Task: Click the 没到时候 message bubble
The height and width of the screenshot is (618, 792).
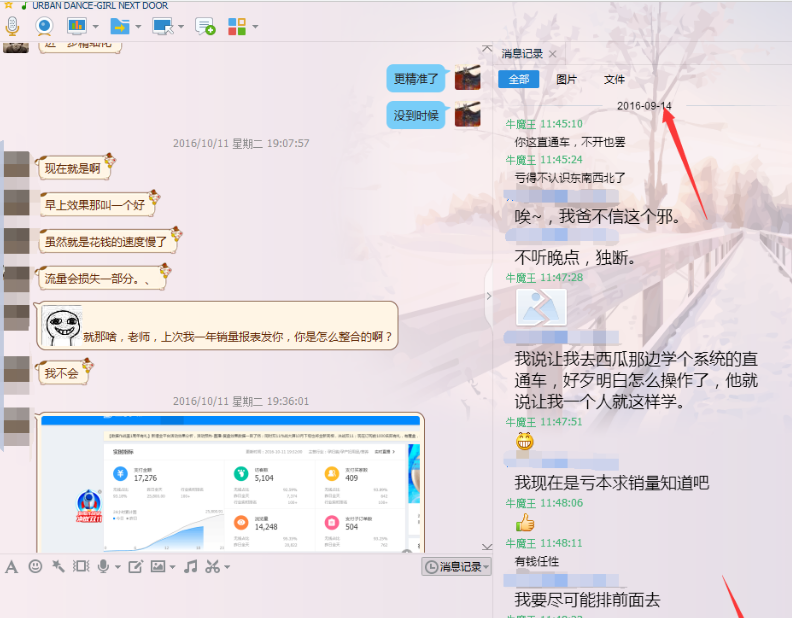Action: coord(416,116)
